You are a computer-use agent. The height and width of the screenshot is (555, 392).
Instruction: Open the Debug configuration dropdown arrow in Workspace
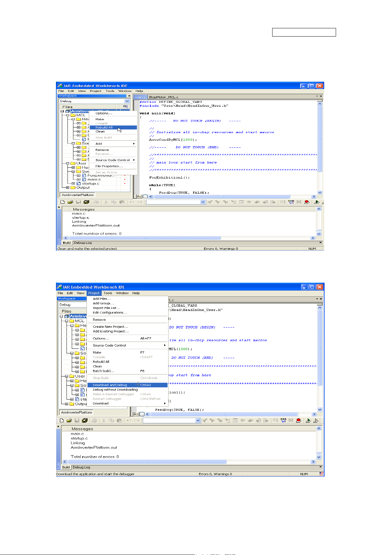pos(127,101)
